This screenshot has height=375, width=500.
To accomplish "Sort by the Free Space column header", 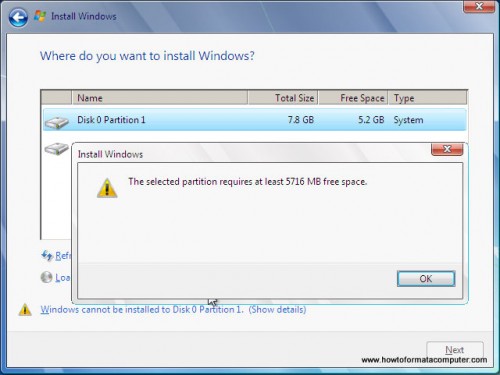I will (x=353, y=98).
